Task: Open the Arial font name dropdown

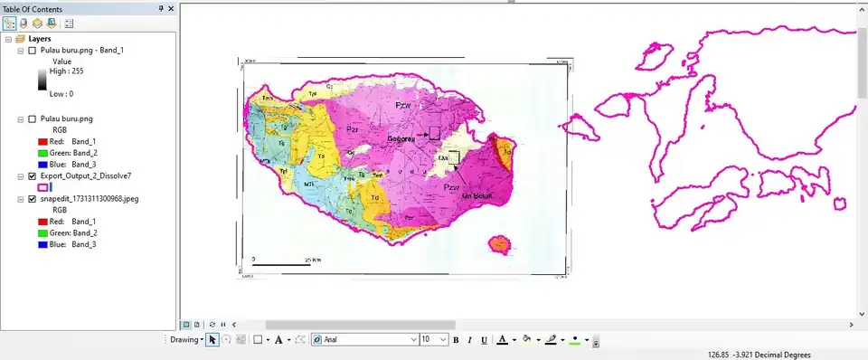Action: click(414, 339)
